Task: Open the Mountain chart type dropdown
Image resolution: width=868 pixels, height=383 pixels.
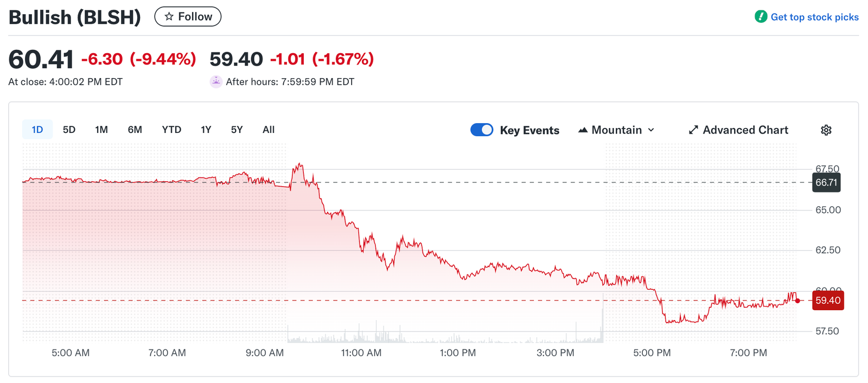Action: pyautogui.click(x=616, y=130)
